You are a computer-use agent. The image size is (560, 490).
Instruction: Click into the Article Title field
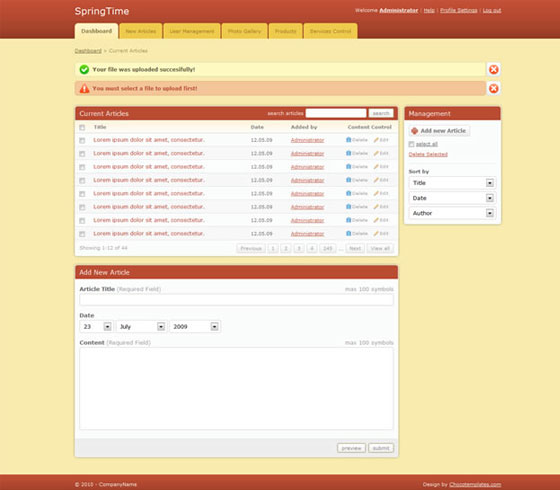click(x=236, y=300)
